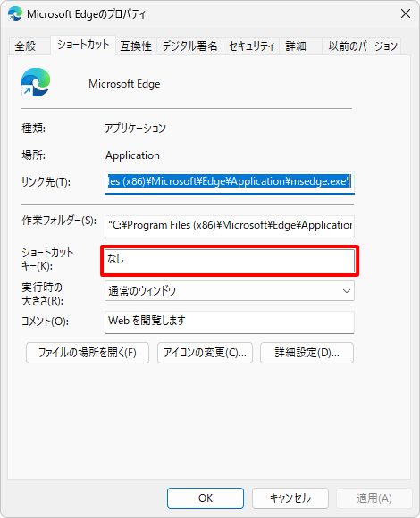Open 詳細設定 button
Image resolution: width=420 pixels, height=518 pixels.
pos(307,353)
